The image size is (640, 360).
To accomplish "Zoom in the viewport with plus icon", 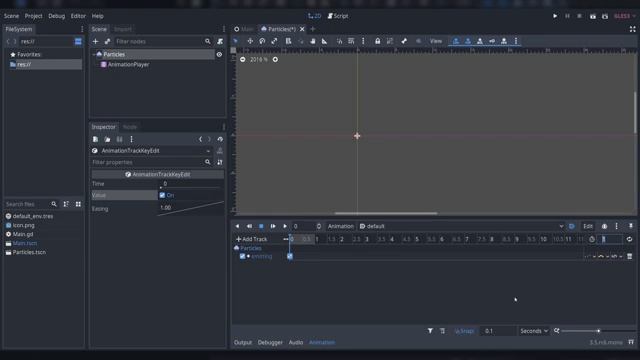I will pyautogui.click(x=275, y=60).
